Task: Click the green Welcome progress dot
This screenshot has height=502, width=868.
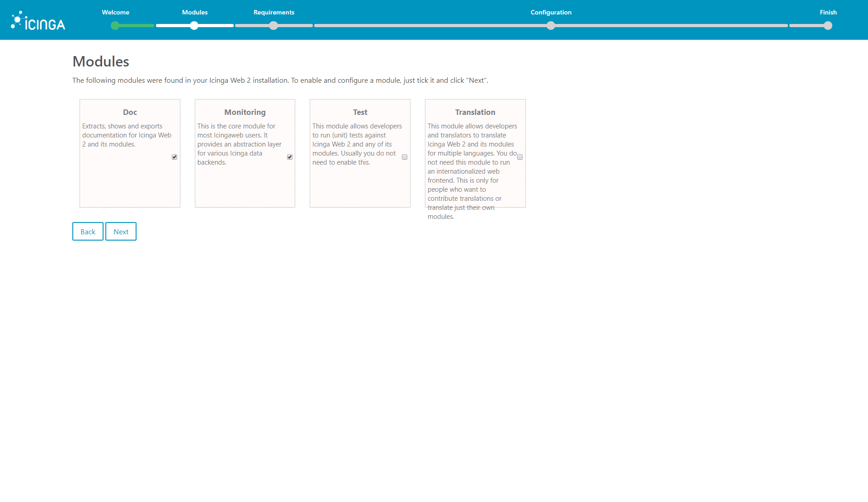Action: 115,26
